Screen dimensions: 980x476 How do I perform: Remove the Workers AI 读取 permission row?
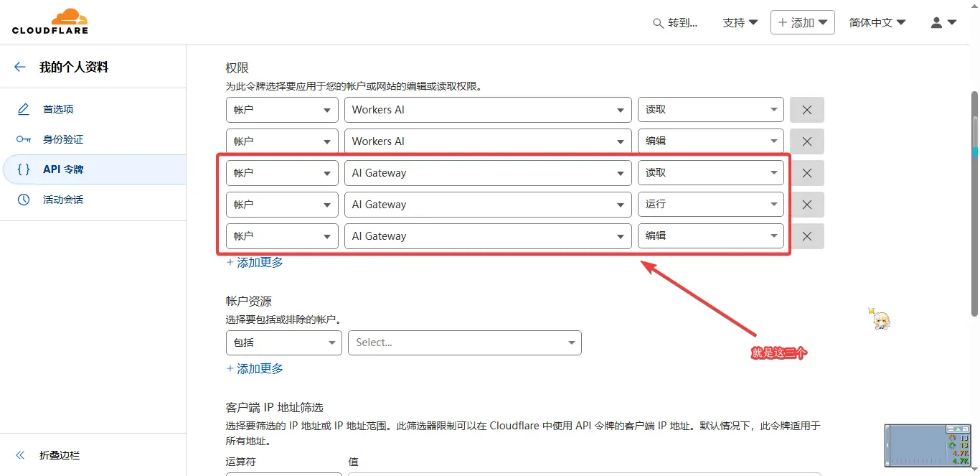(807, 110)
